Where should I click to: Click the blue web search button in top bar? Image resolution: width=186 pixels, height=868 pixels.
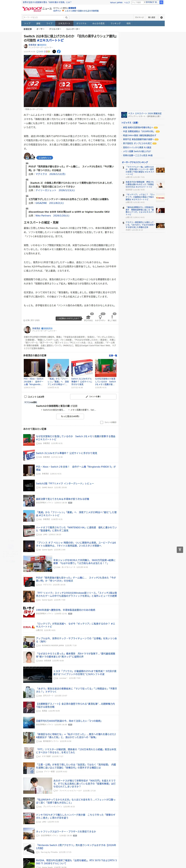tap(161, 2)
